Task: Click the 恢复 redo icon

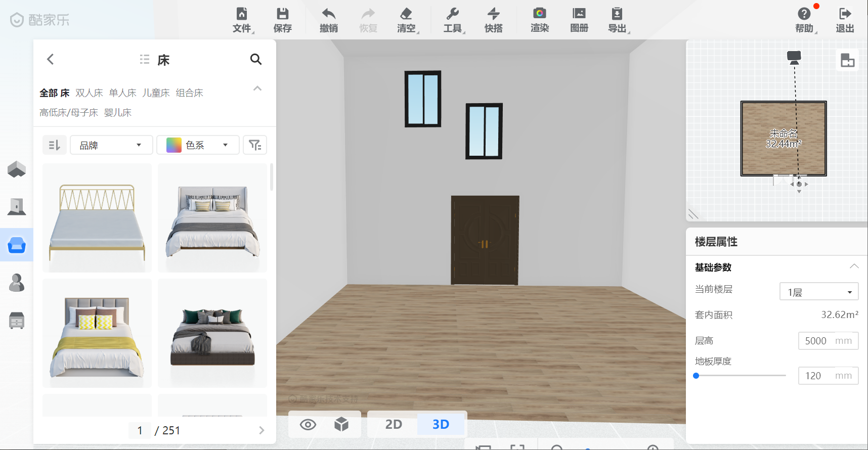Action: [368, 13]
